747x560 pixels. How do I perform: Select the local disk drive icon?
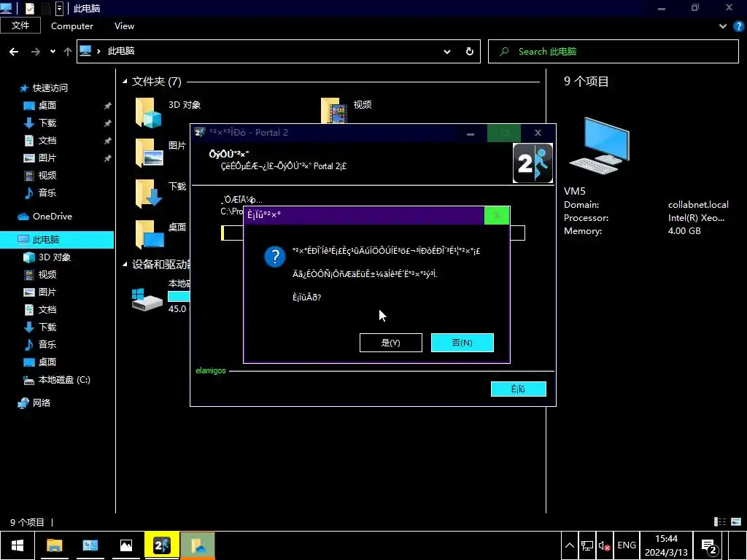147,300
